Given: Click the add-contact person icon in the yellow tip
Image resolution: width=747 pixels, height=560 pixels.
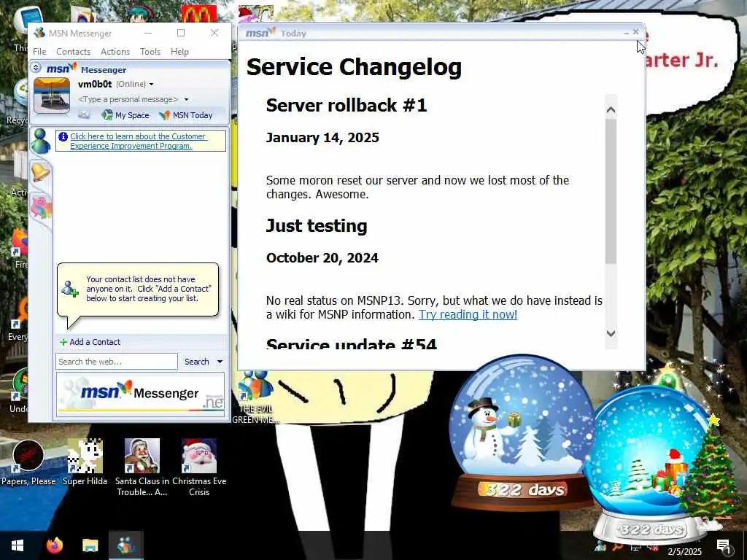Looking at the screenshot, I should point(69,289).
